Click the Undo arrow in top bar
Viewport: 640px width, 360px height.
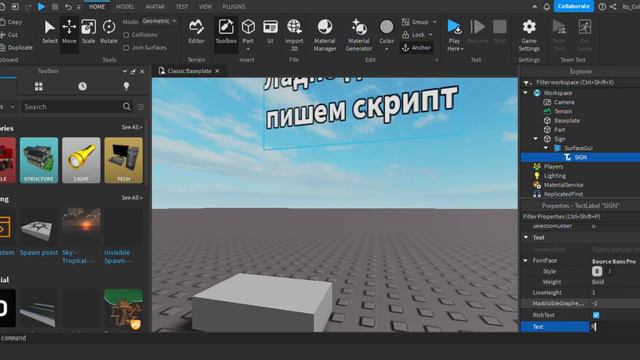[68, 7]
